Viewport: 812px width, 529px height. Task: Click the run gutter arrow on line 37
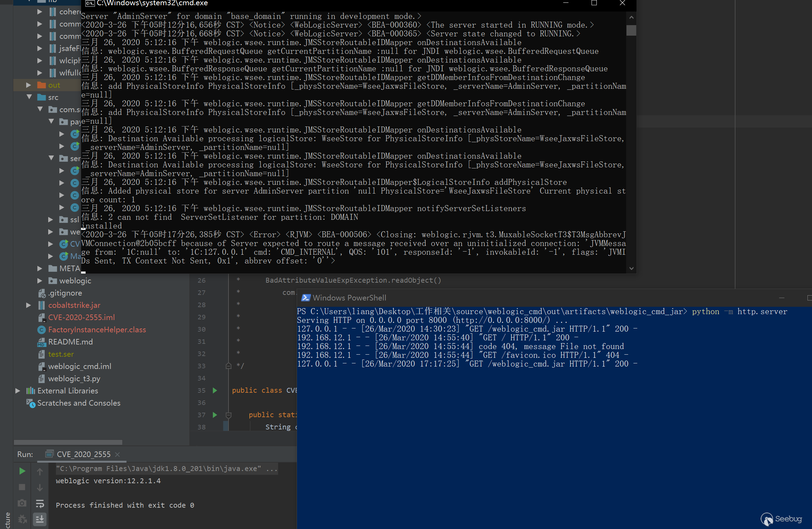(x=215, y=415)
